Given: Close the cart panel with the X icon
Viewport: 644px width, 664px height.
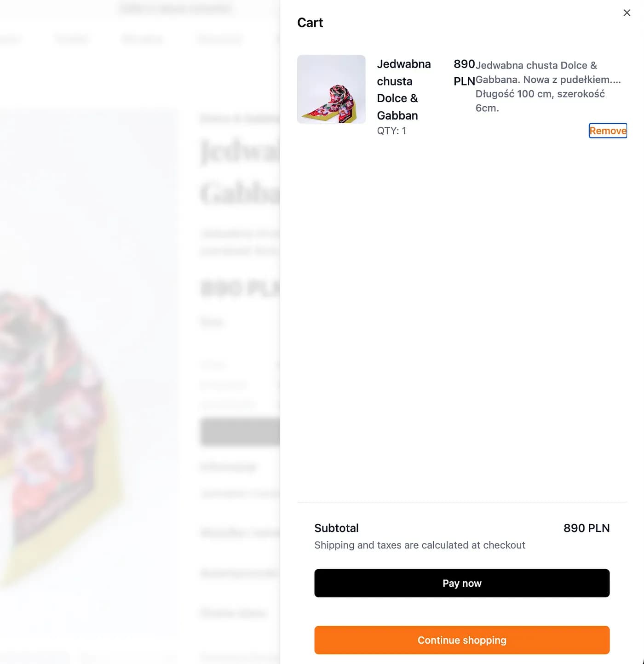Looking at the screenshot, I should [627, 13].
